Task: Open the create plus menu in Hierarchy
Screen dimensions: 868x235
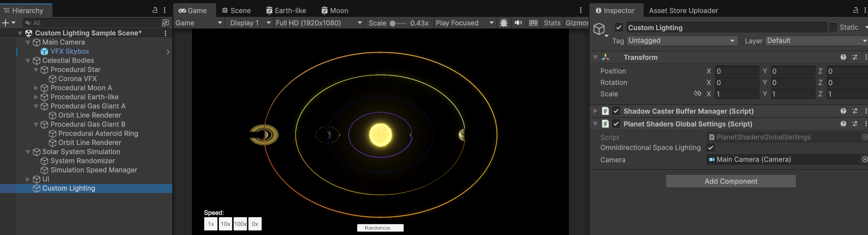Action: pyautogui.click(x=8, y=23)
